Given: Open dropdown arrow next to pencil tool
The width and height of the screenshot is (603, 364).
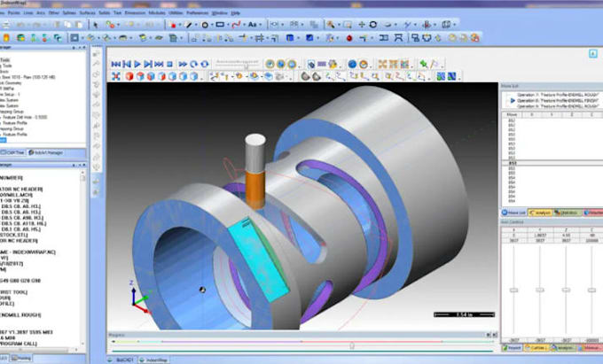Looking at the screenshot, I should [x=196, y=25].
